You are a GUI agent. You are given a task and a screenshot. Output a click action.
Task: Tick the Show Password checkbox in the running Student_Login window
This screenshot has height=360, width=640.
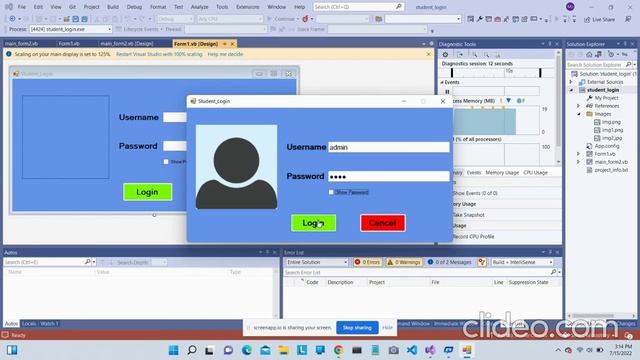331,192
